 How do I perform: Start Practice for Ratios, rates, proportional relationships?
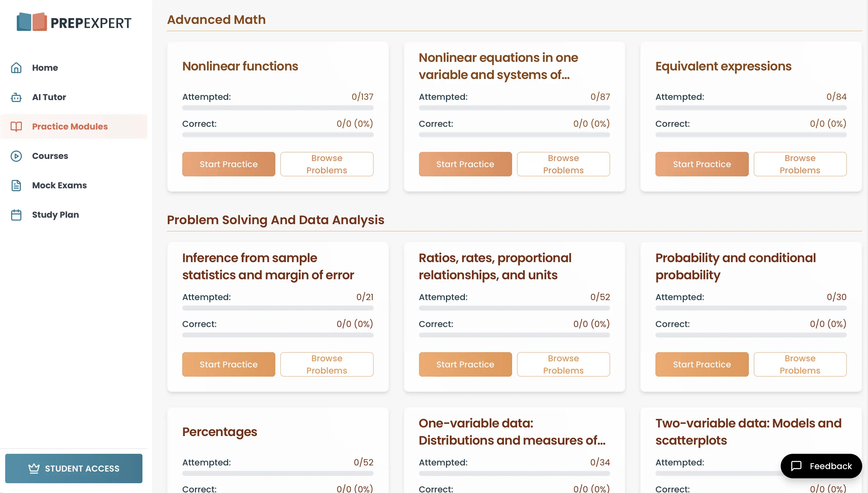(465, 365)
